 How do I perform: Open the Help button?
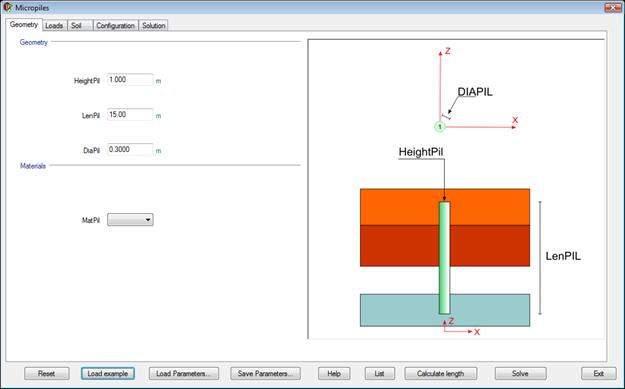click(x=334, y=373)
